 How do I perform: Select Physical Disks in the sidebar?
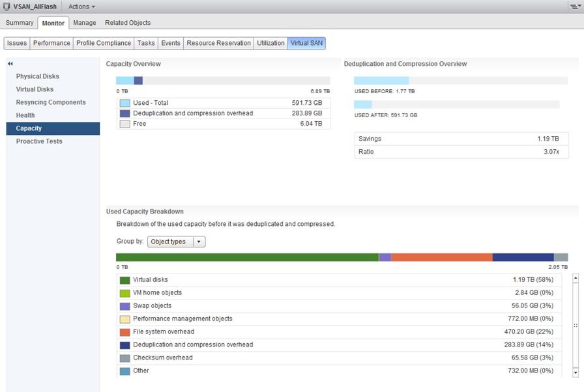38,76
